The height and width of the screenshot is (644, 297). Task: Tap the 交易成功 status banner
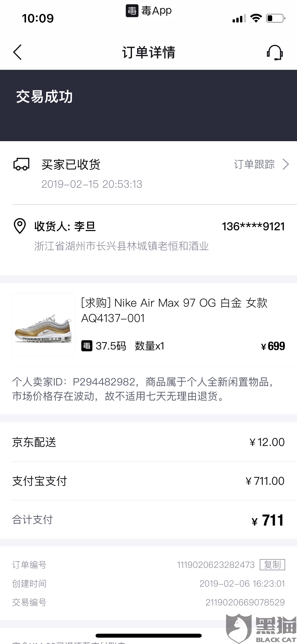coord(148,105)
